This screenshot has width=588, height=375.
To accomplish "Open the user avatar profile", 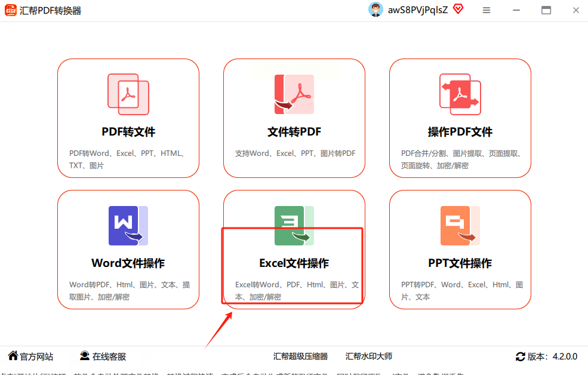I will [375, 10].
